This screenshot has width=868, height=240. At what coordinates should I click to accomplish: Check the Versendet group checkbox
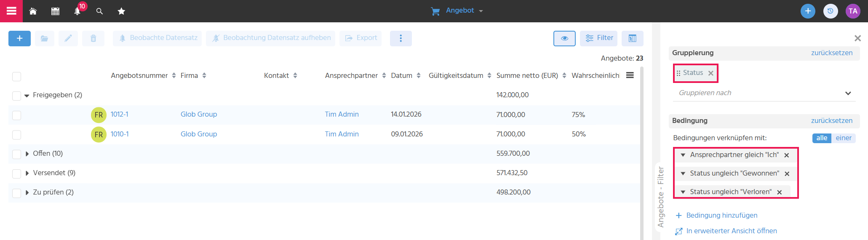pyautogui.click(x=17, y=173)
